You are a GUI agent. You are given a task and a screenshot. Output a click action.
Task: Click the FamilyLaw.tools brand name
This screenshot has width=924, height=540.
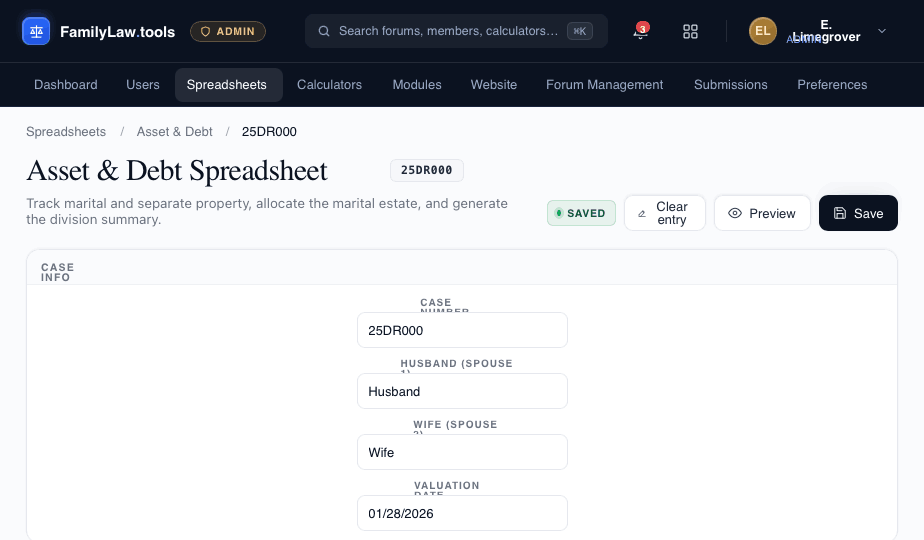[x=117, y=32]
